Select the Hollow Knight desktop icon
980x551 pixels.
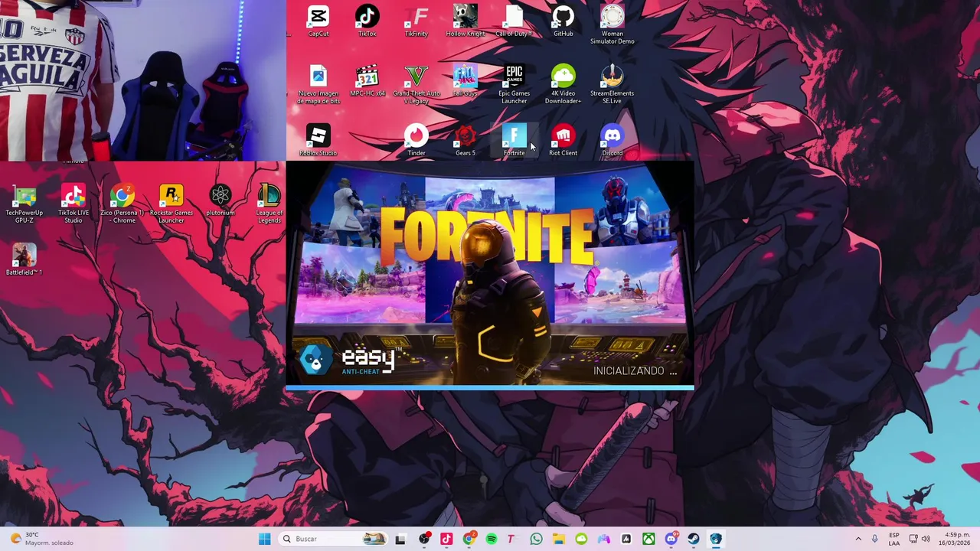click(465, 21)
